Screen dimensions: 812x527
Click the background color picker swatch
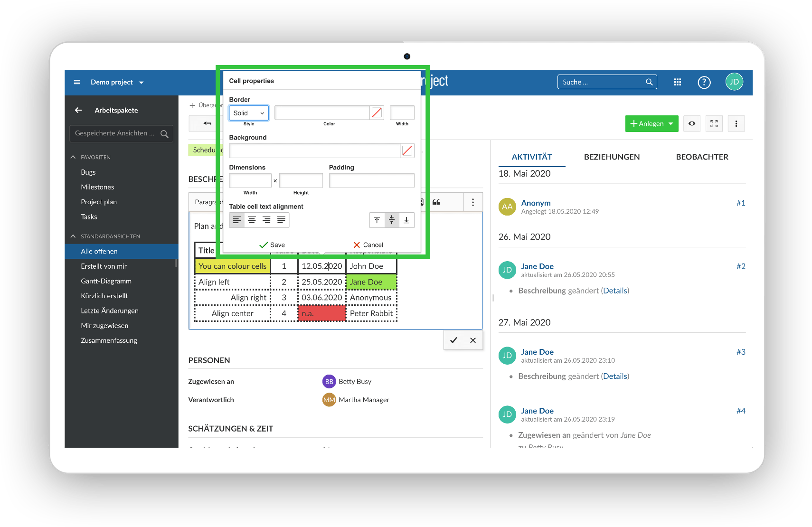pyautogui.click(x=407, y=151)
